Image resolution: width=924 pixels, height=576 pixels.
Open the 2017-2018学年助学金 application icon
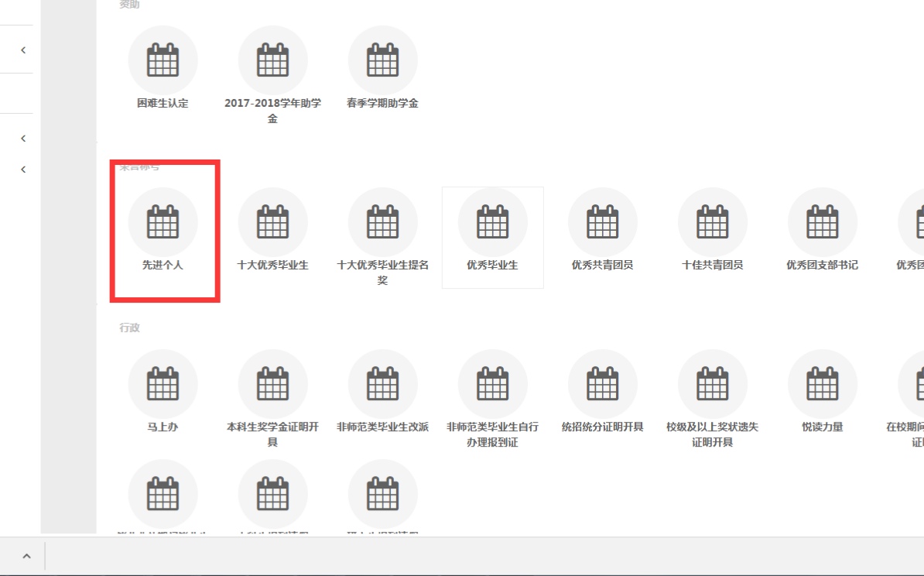pos(272,60)
